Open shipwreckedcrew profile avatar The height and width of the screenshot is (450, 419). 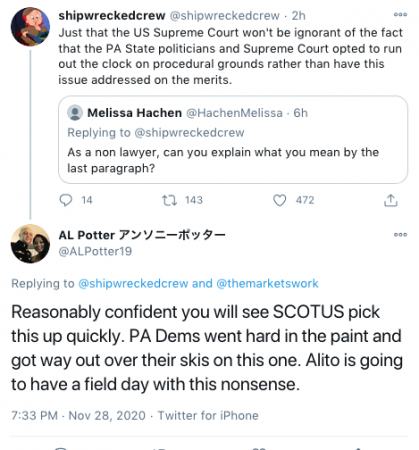[30, 26]
